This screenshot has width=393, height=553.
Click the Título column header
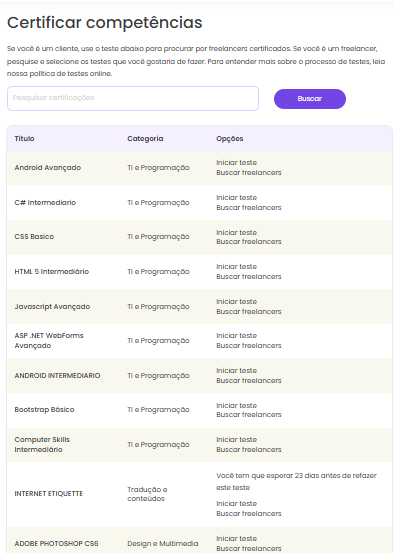24,139
